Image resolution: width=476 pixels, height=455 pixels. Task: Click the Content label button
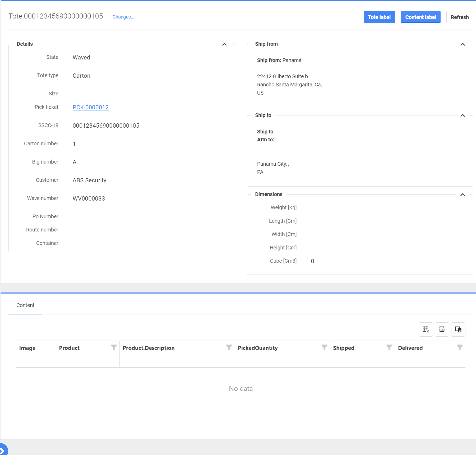click(x=420, y=17)
